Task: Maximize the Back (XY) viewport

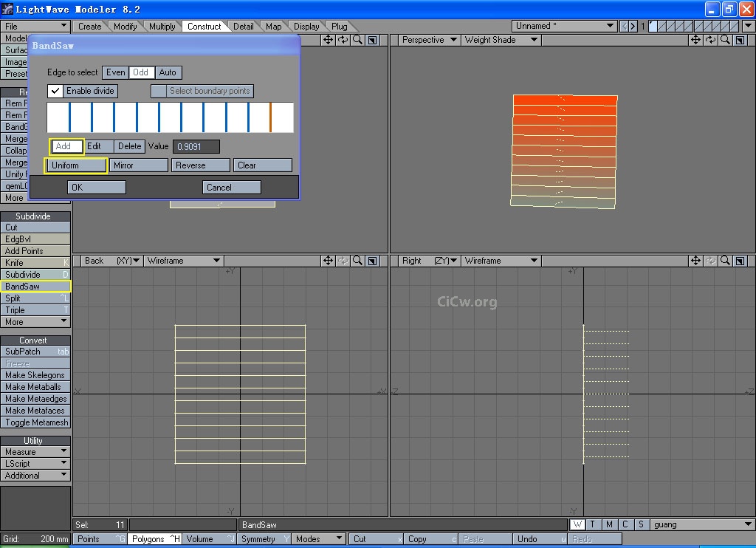Action: pyautogui.click(x=373, y=261)
